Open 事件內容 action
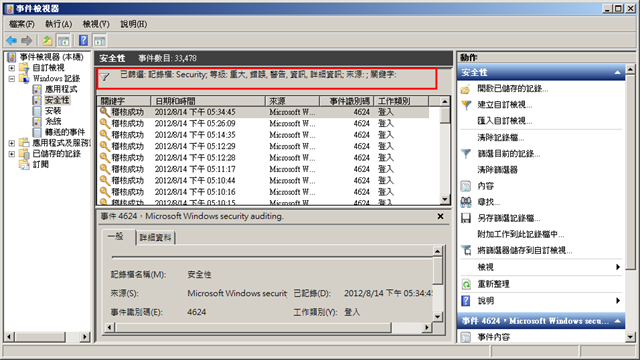 click(x=493, y=337)
